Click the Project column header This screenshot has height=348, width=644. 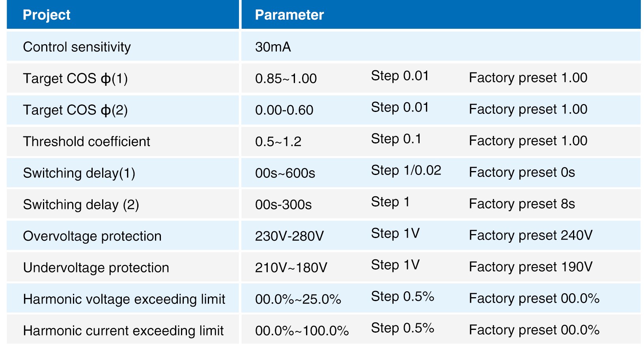pyautogui.click(x=47, y=15)
